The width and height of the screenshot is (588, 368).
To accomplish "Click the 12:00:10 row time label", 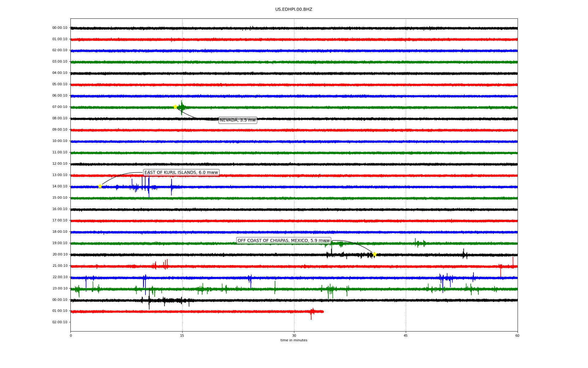I will 60,164.
